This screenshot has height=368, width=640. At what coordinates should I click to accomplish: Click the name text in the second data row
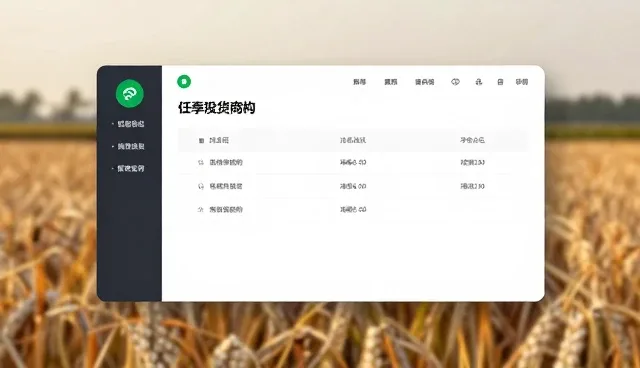[x=226, y=186]
